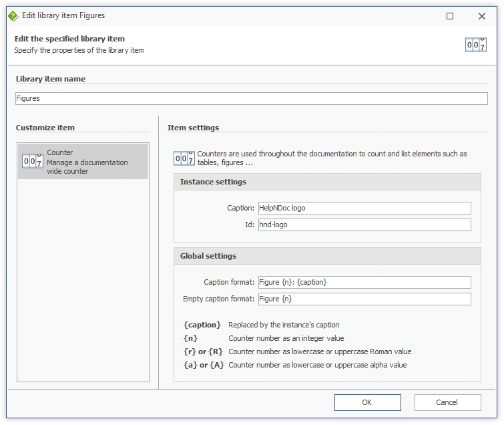This screenshot has width=504, height=425.
Task: Click the Id field containing hnd-logo
Action: (x=364, y=225)
